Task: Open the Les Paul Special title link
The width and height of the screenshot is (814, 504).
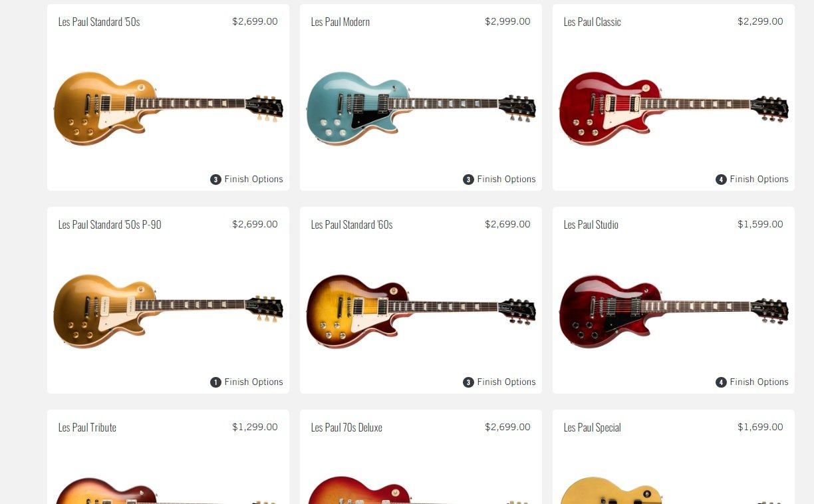Action: point(592,428)
